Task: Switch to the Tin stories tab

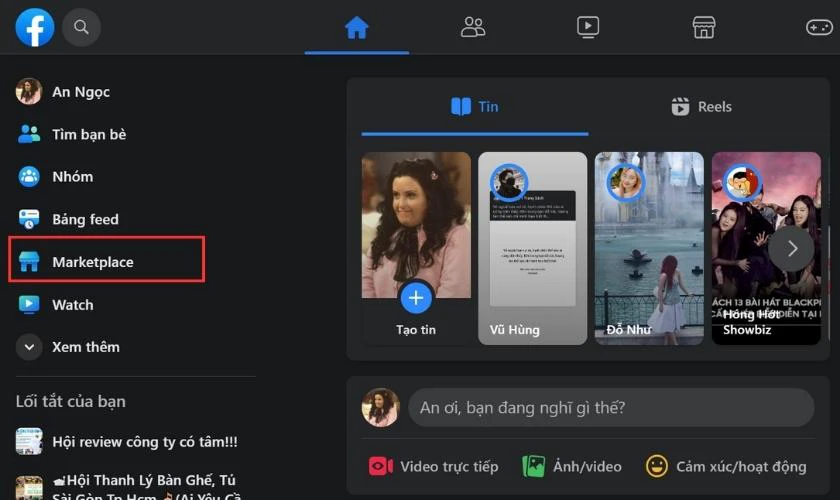Action: [x=475, y=107]
